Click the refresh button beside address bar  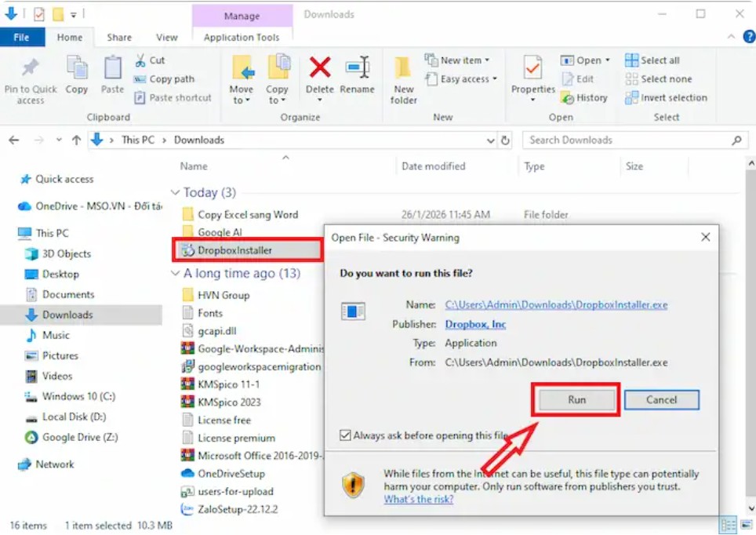[506, 140]
